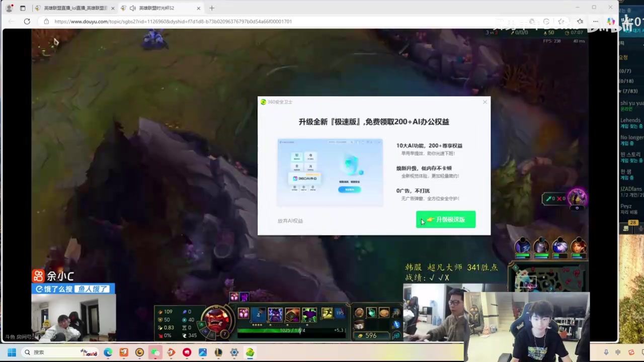Image resolution: width=644 pixels, height=362 pixels.
Task: Click the 放弃AI权益 link to decline
Action: coord(290,221)
